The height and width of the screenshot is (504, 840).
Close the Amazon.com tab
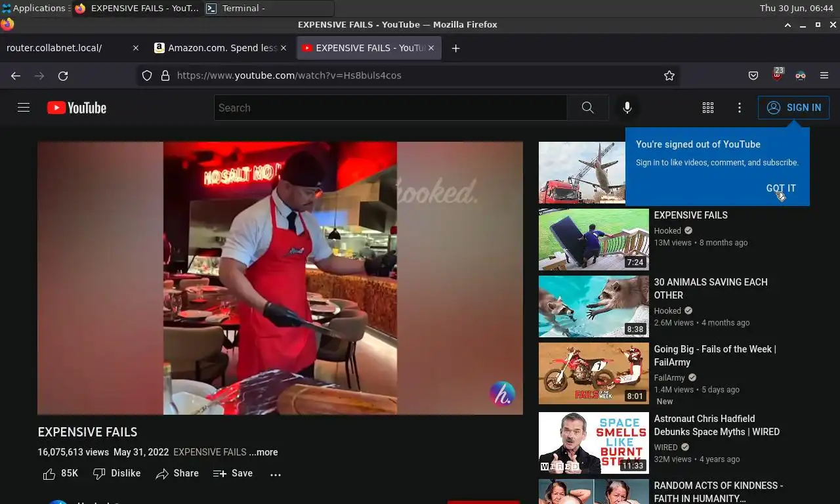pyautogui.click(x=283, y=48)
